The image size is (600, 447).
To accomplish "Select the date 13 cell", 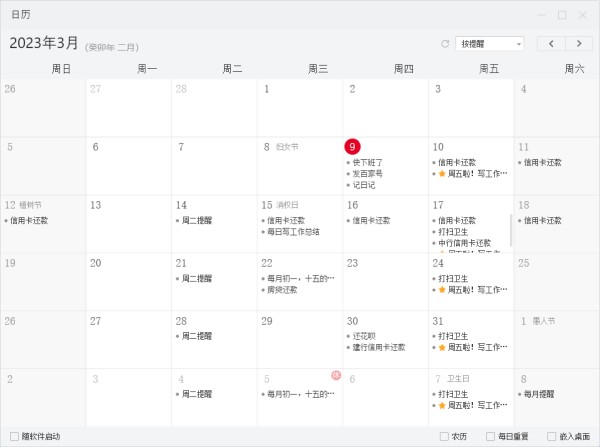I will pos(129,224).
